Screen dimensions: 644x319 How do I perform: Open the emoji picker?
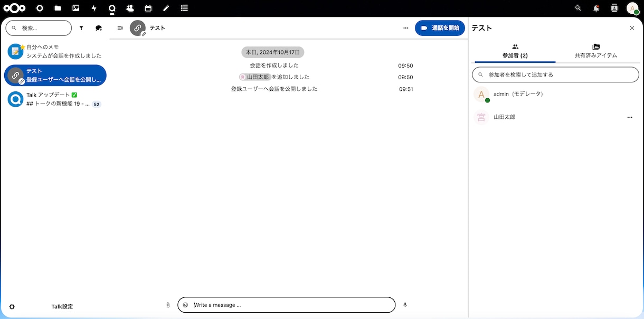[x=185, y=305]
